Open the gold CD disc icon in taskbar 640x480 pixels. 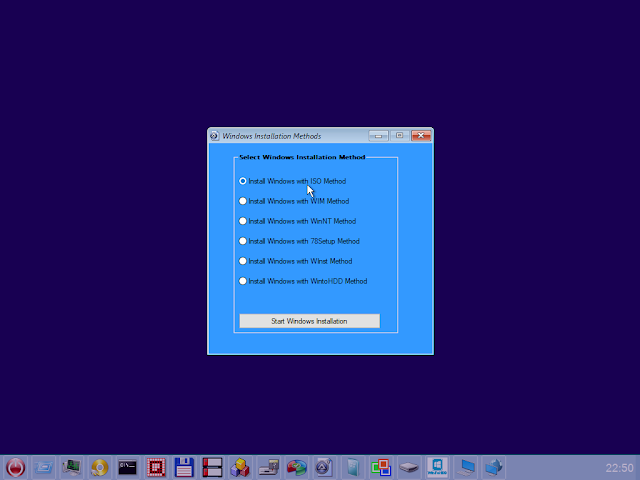tap(100, 467)
